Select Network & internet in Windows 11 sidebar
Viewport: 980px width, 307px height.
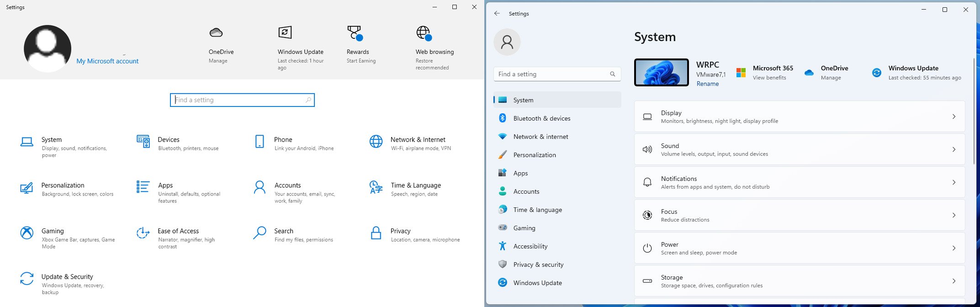coord(557,137)
